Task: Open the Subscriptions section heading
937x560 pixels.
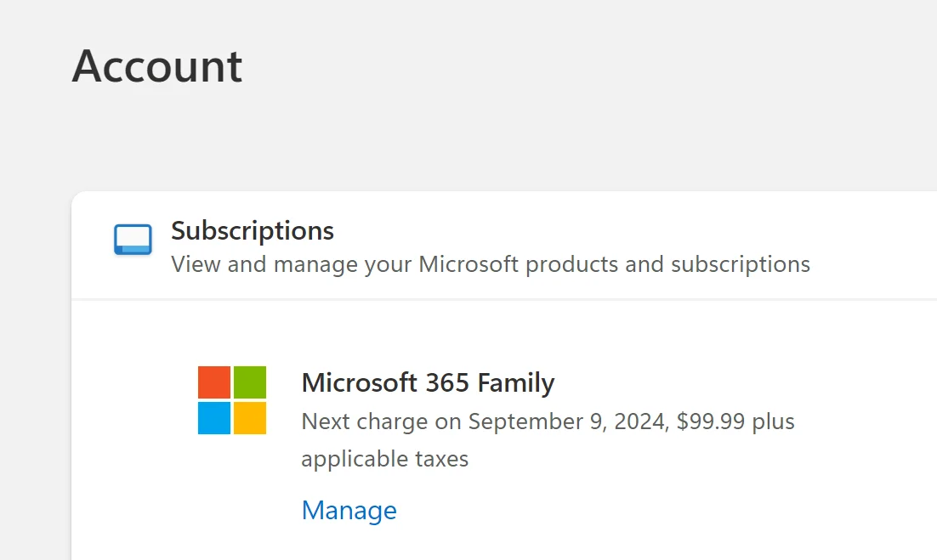Action: tap(253, 231)
